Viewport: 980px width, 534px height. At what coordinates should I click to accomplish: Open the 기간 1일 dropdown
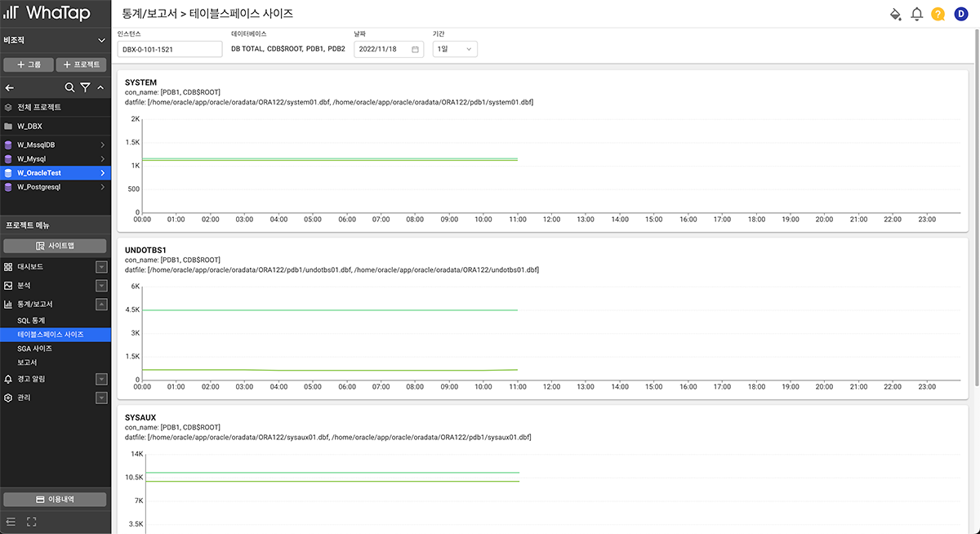tap(455, 49)
